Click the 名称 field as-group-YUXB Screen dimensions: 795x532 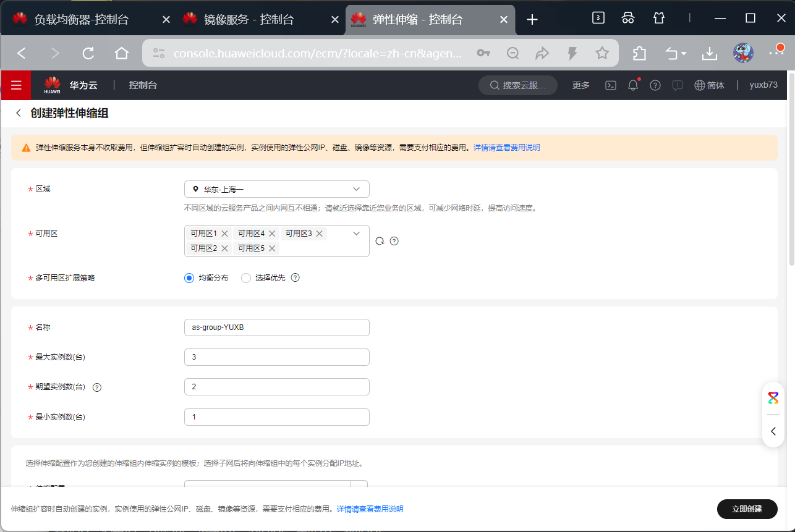[277, 327]
